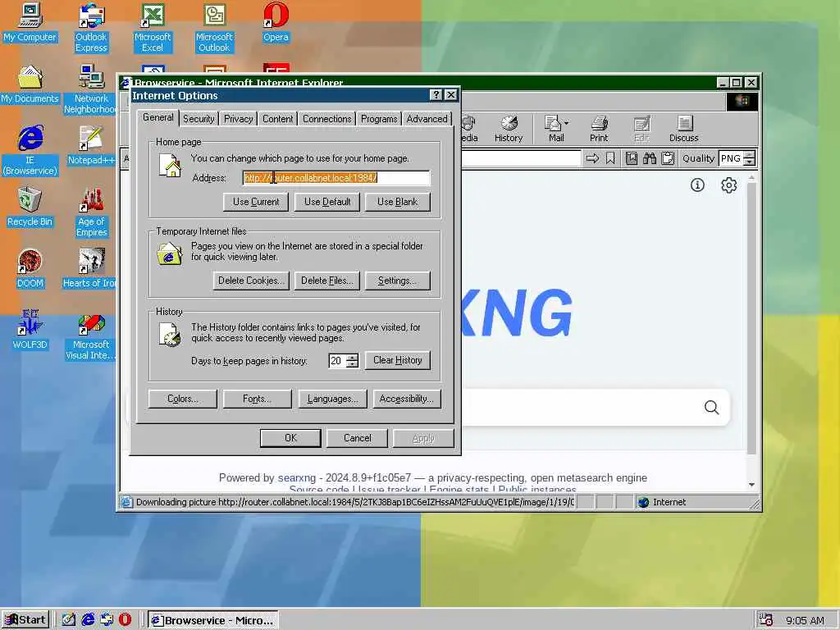Switch to the General tab
Image resolution: width=840 pixels, height=630 pixels.
[x=158, y=117]
